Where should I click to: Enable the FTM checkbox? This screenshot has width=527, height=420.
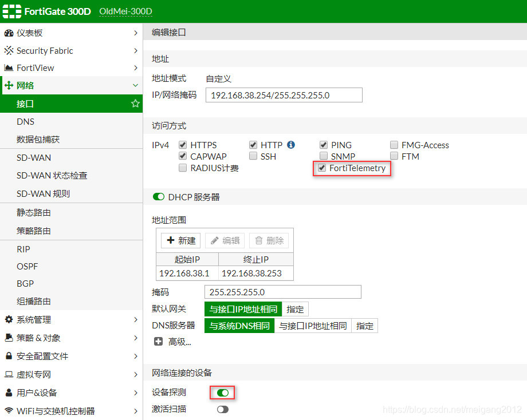(394, 156)
